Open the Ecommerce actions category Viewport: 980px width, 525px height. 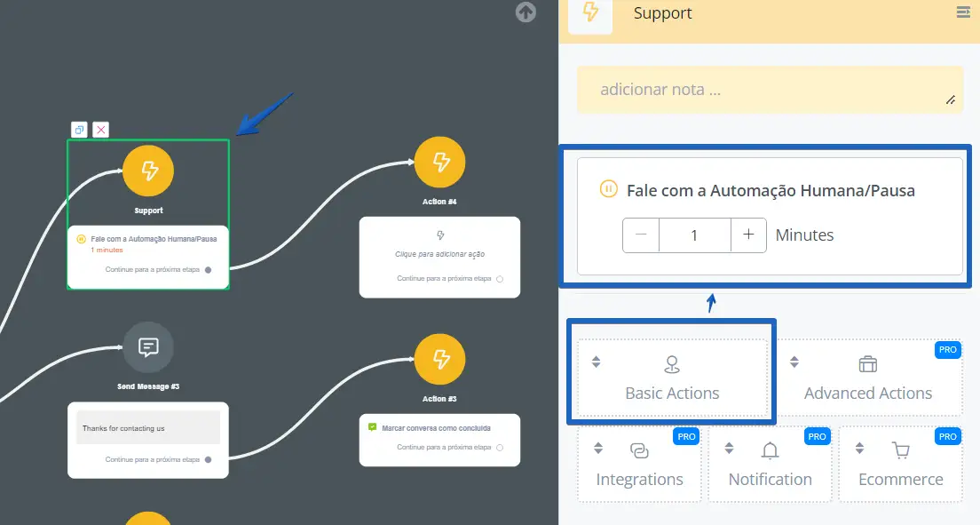tap(901, 465)
